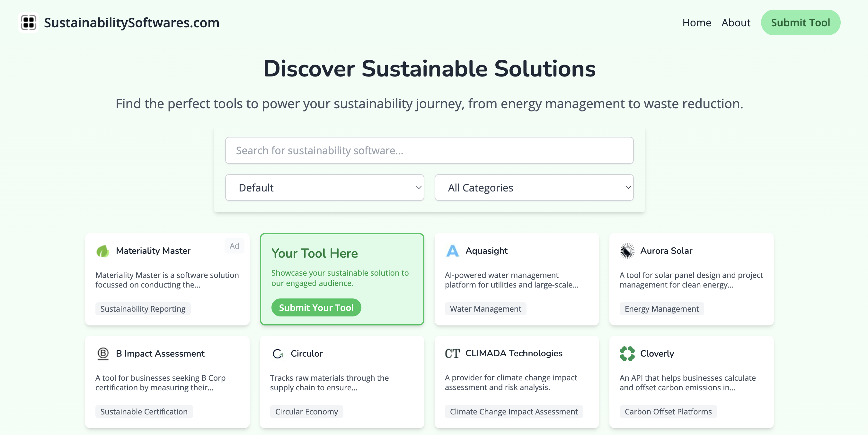Click 'AI-powered water management' description text
Screen dimensions: 868x435
(x=511, y=280)
